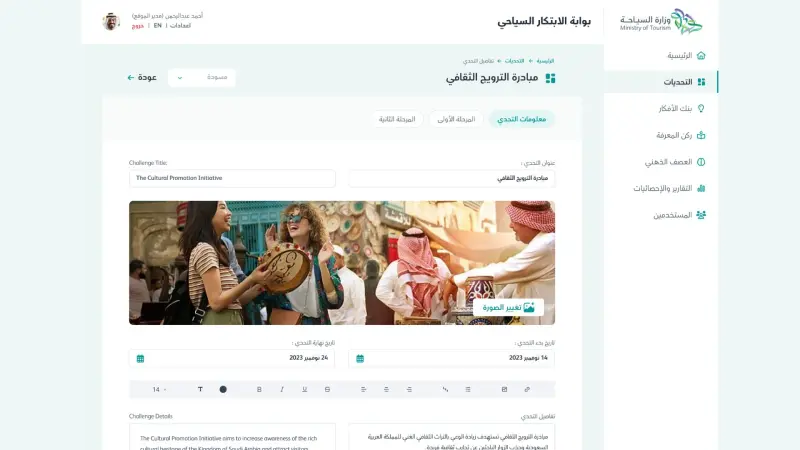The height and width of the screenshot is (450, 800).
Task: Switch to المرحلة الأولى tab
Action: (x=456, y=119)
